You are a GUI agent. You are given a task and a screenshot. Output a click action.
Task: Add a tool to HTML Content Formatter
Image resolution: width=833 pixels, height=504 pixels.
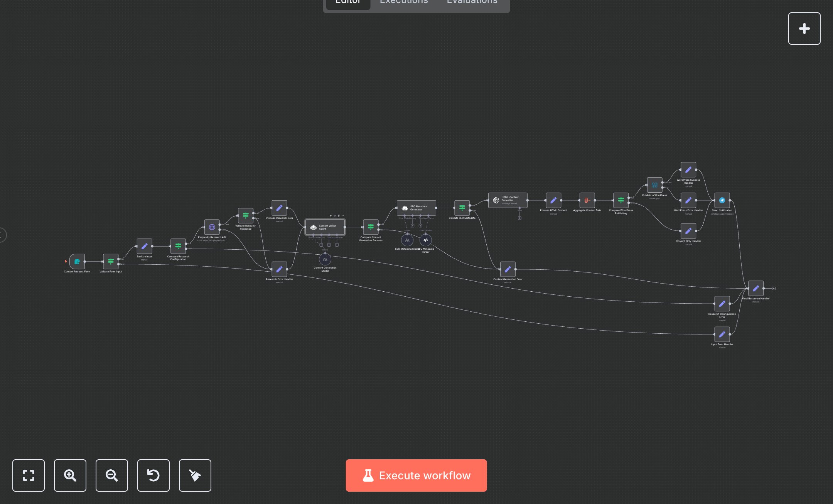519,218
